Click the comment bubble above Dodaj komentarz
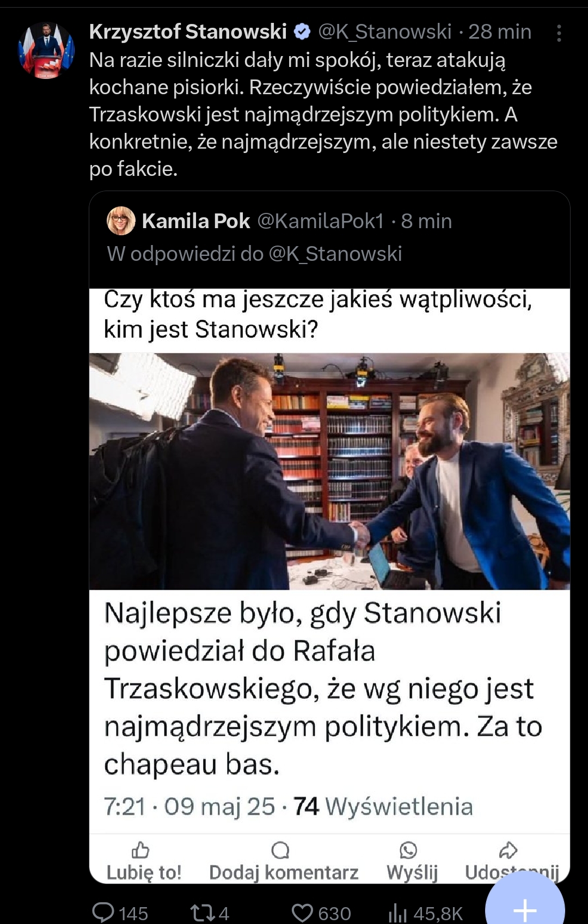 point(280,849)
